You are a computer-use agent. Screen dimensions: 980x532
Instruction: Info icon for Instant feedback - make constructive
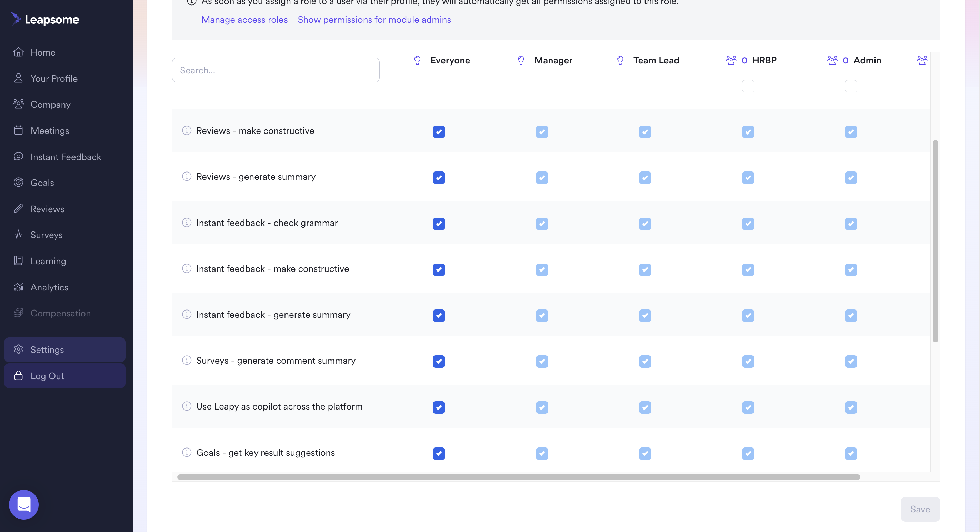pyautogui.click(x=187, y=269)
